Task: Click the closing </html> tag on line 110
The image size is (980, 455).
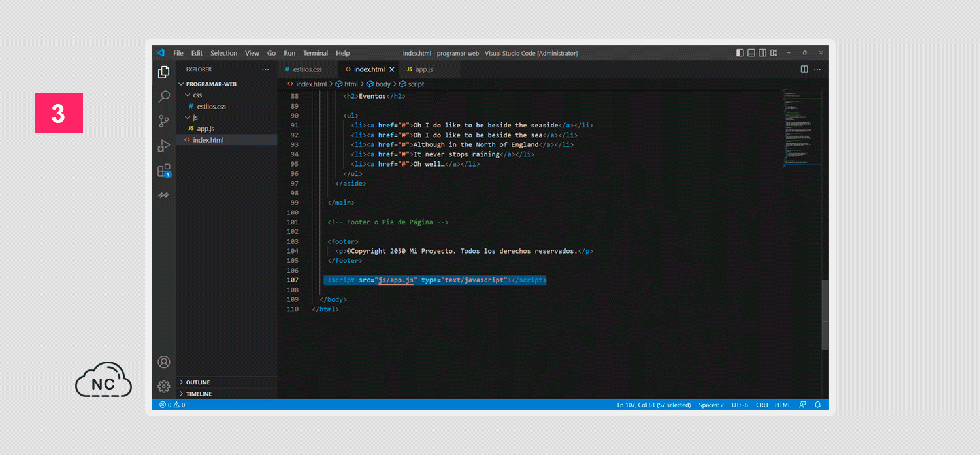Action: (325, 309)
